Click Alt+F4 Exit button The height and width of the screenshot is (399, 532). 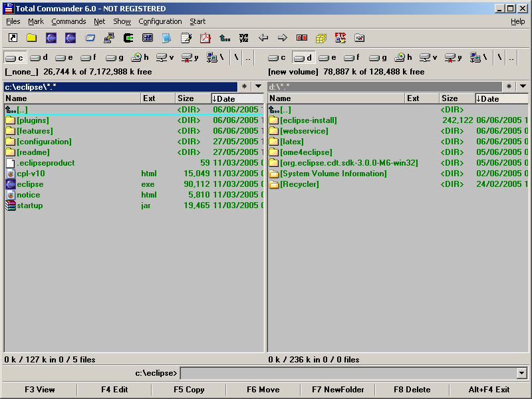pyautogui.click(x=489, y=390)
